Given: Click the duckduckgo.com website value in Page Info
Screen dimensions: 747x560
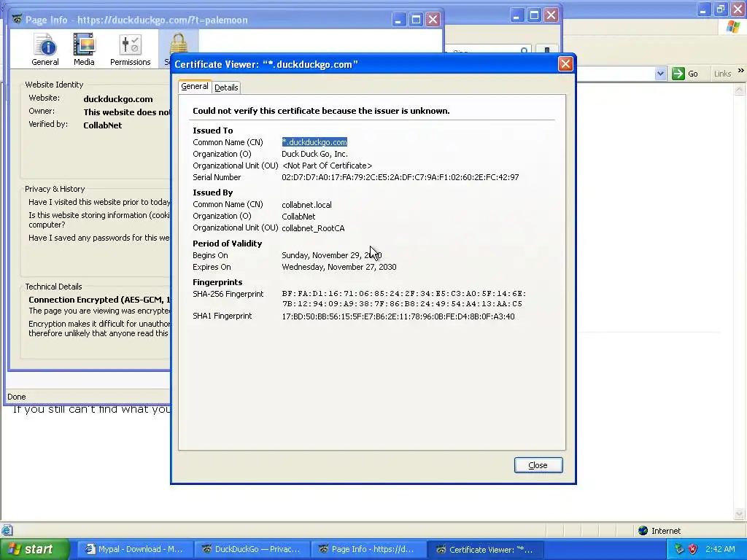Looking at the screenshot, I should click(118, 99).
